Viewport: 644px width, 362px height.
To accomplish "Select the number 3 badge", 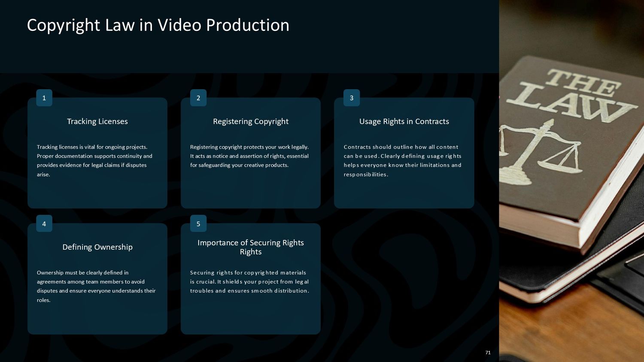I will [352, 98].
